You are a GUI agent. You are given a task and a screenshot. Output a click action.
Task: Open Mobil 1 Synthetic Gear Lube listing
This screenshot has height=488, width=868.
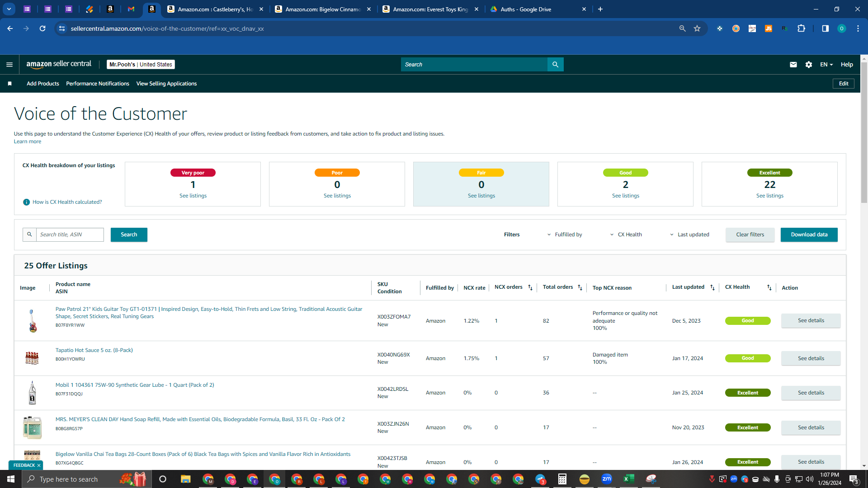click(x=135, y=385)
